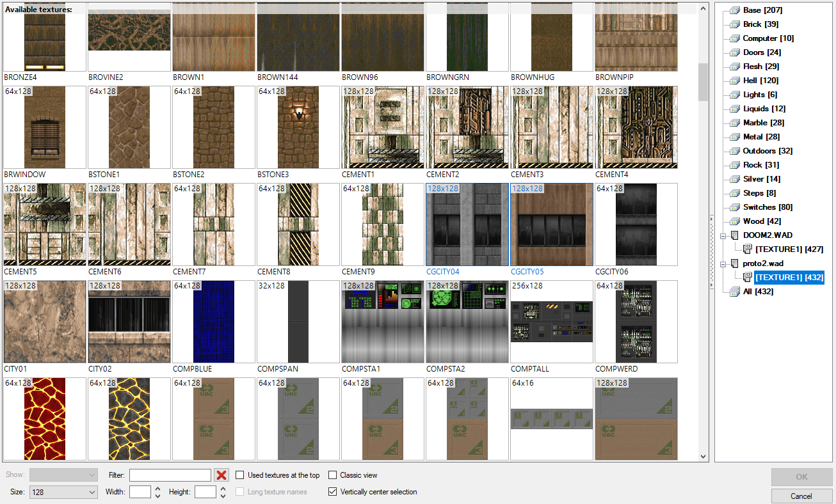Image resolution: width=836 pixels, height=504 pixels.
Task: Open Switches [80] category
Action: pos(768,207)
